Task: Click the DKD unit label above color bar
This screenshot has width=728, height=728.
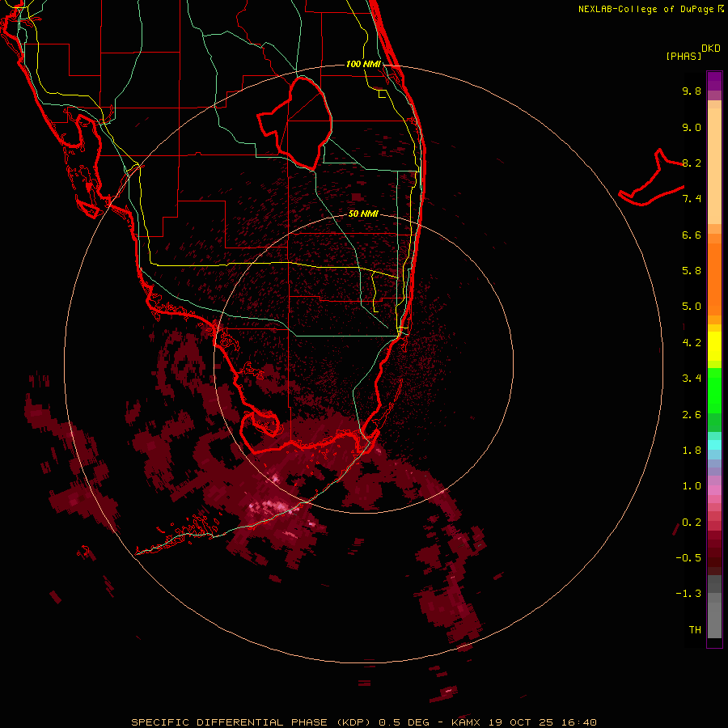Action: pos(711,49)
